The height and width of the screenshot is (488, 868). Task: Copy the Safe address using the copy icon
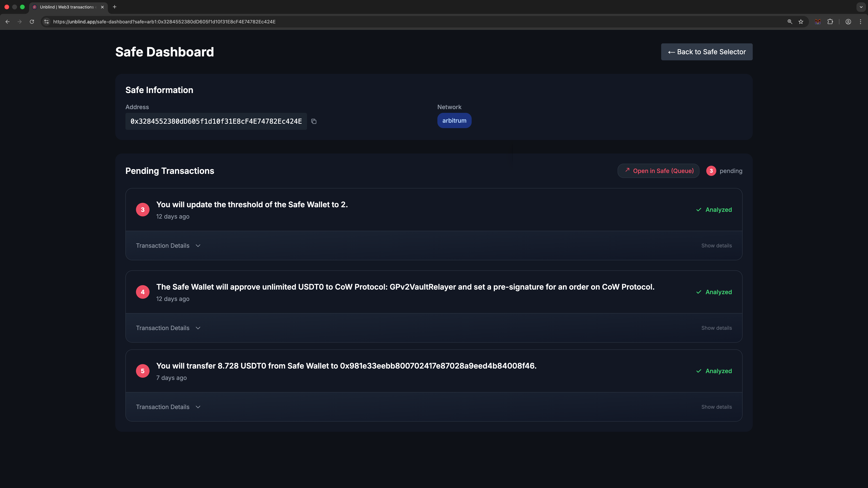[314, 121]
